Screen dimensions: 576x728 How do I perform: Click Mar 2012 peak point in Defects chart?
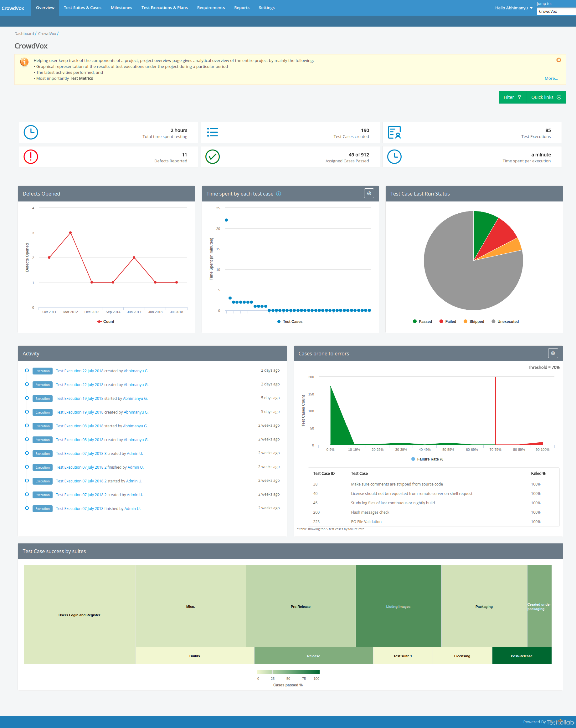[x=70, y=232]
